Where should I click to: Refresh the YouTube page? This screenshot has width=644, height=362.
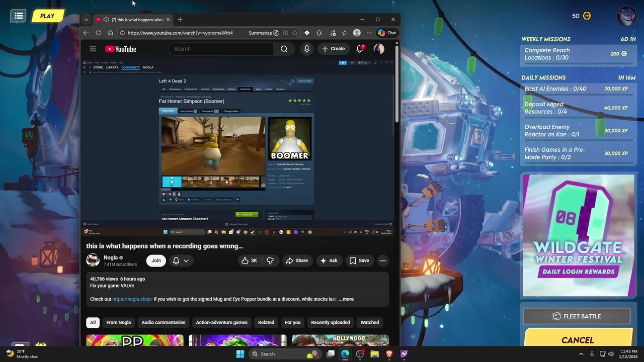coord(98,33)
